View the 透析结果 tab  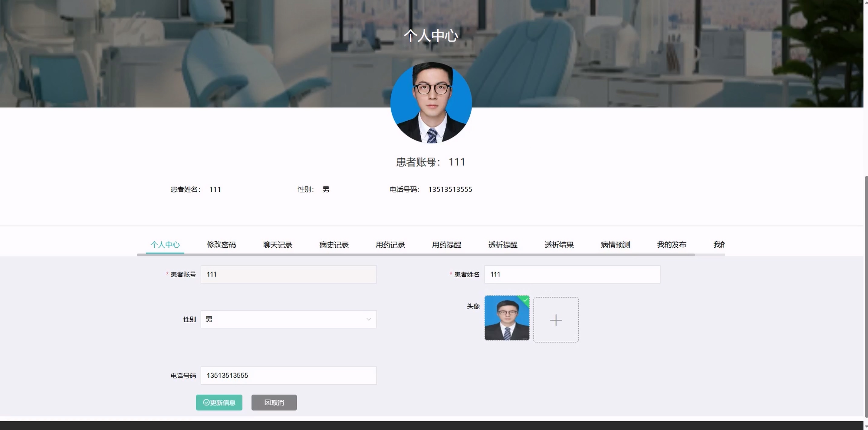tap(559, 245)
